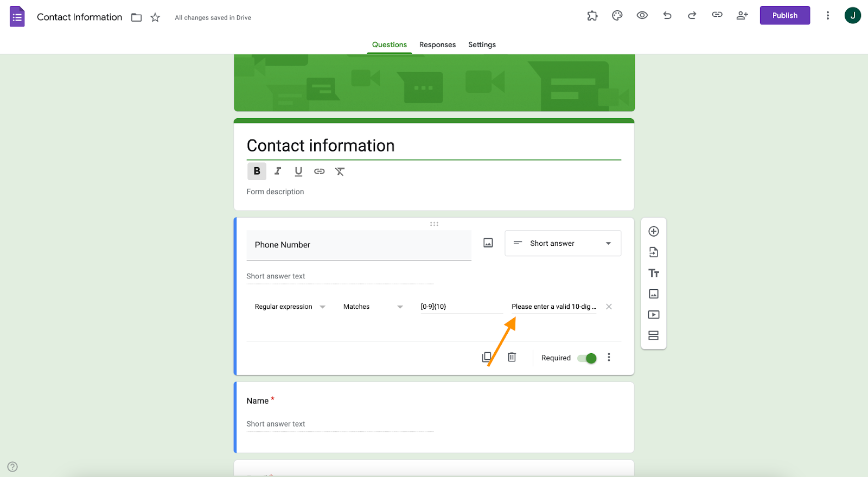Viewport: 868px width, 477px height.
Task: Add title and description from sidebar
Action: [654, 273]
